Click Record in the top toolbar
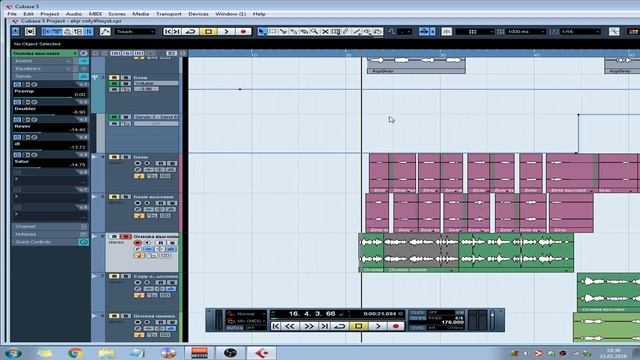640x360 pixels. point(244,31)
